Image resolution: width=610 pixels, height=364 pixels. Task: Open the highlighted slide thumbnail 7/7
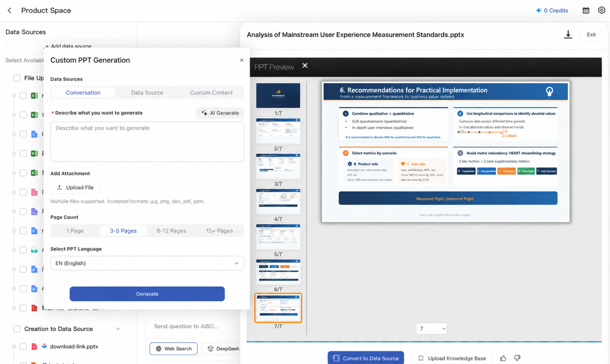278,308
